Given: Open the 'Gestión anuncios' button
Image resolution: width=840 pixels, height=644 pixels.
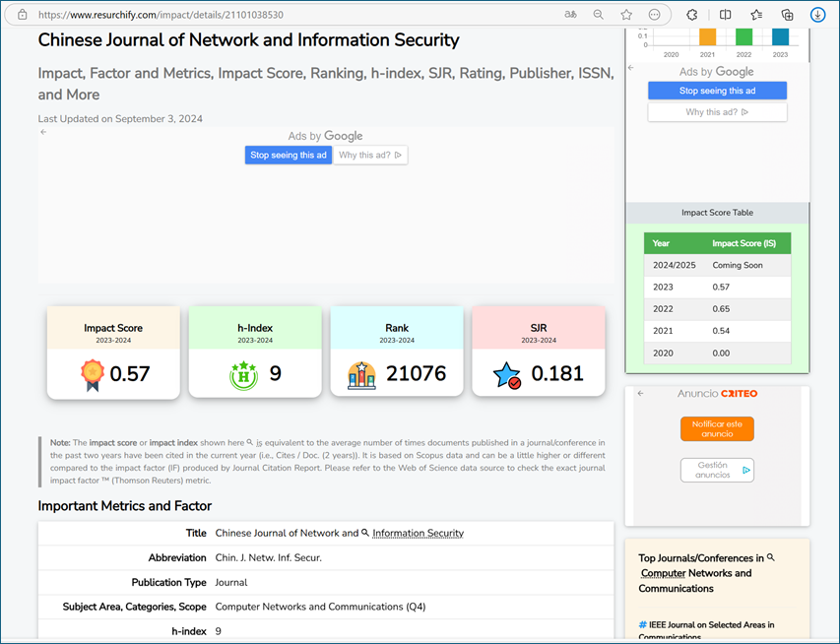Looking at the screenshot, I should (716, 470).
